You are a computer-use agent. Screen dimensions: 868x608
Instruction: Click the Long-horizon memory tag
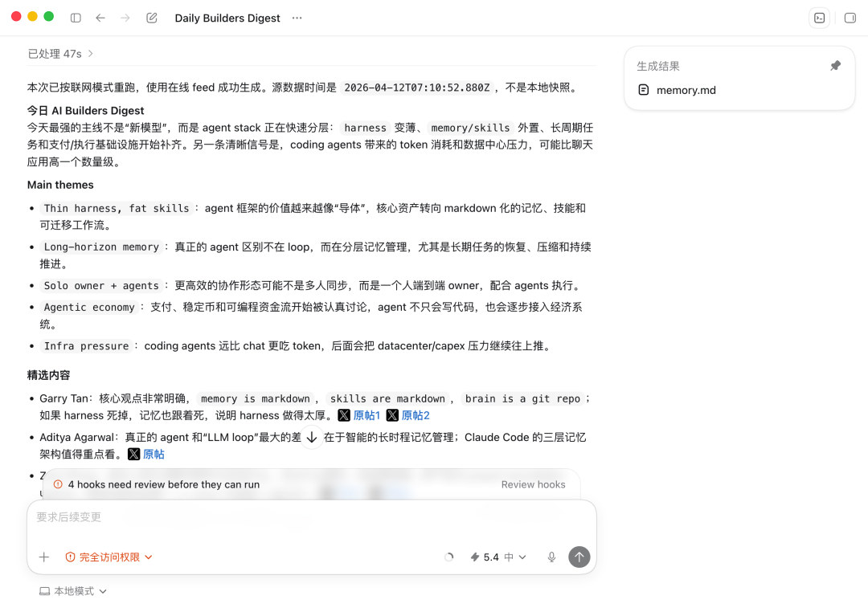(101, 247)
